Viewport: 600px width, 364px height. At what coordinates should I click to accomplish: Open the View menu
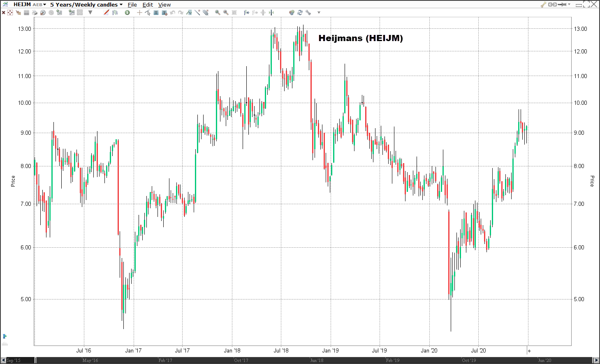click(164, 5)
